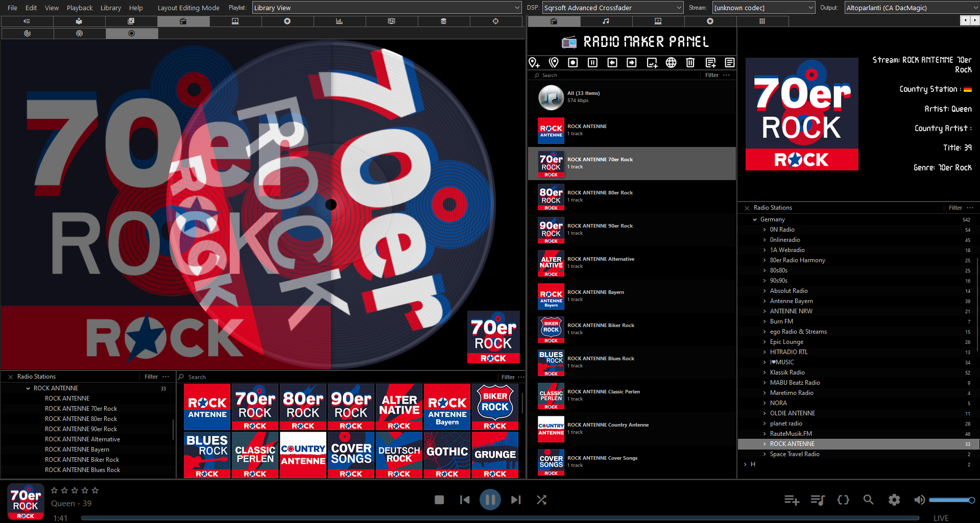The image size is (980, 523).
Task: Open the Stream codec dropdown
Action: [763, 8]
